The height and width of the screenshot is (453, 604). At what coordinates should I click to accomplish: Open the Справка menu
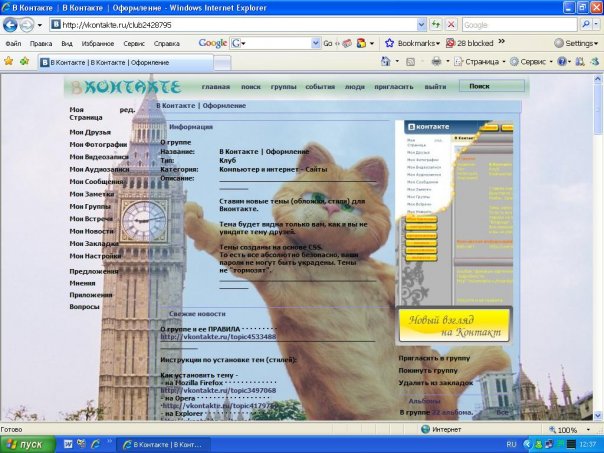166,44
